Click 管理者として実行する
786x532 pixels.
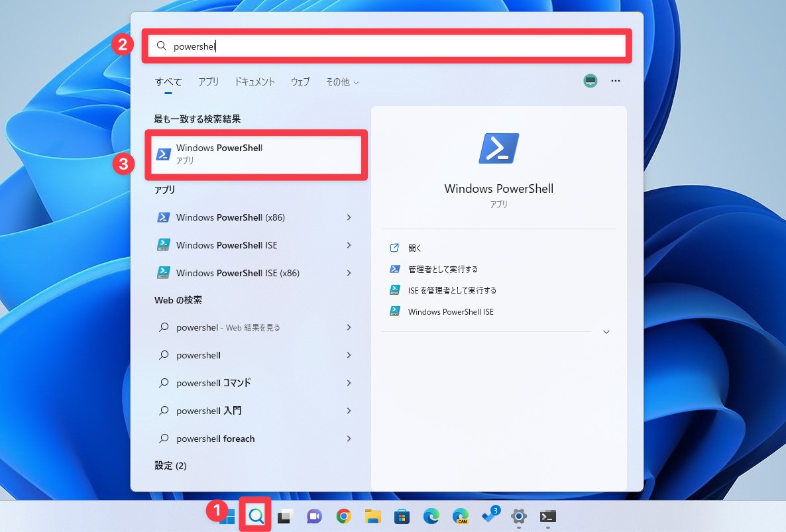point(433,270)
